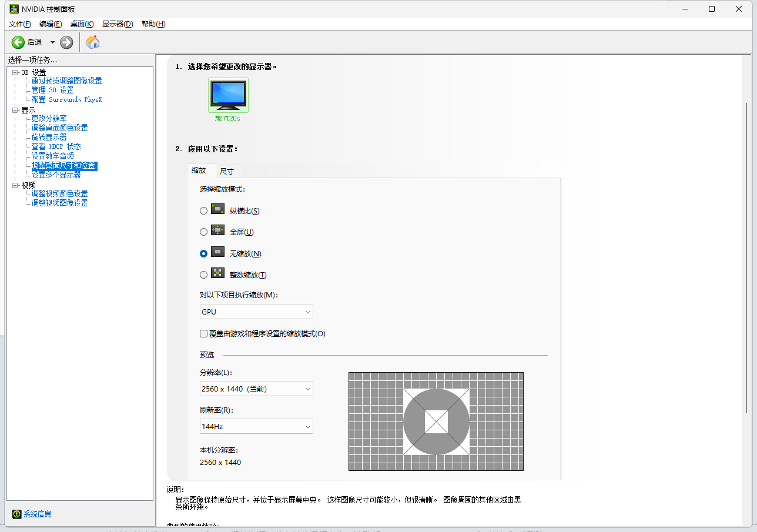Click the 后退 button label
This screenshot has width=757, height=532.
[x=35, y=42]
